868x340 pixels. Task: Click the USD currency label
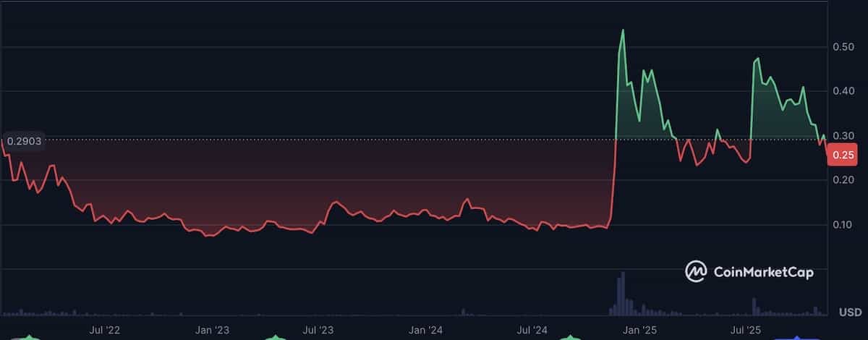[850, 313]
